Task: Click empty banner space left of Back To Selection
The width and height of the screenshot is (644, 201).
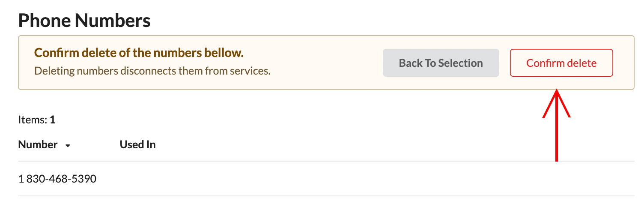Action: (325, 63)
